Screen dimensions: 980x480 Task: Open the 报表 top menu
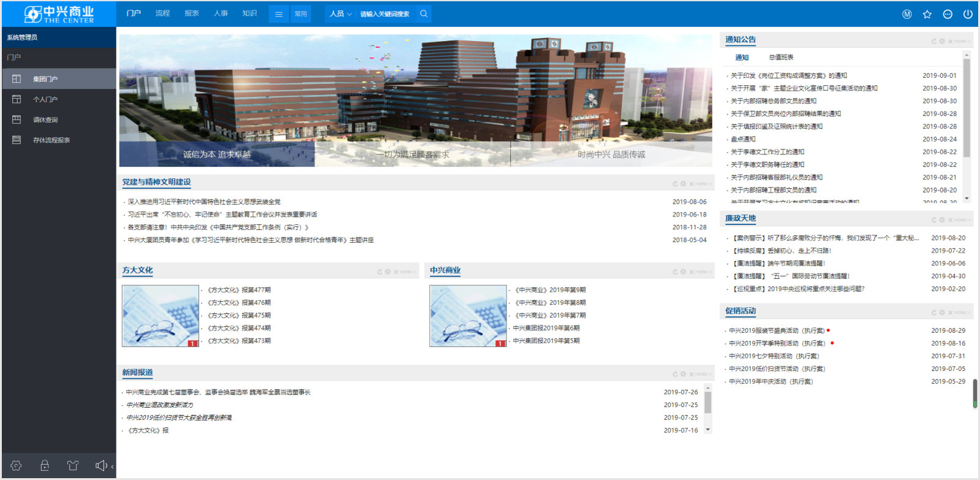192,13
